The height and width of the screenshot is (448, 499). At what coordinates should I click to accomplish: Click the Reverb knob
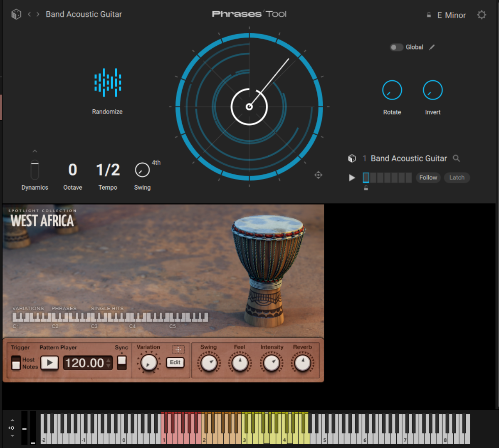(x=302, y=363)
